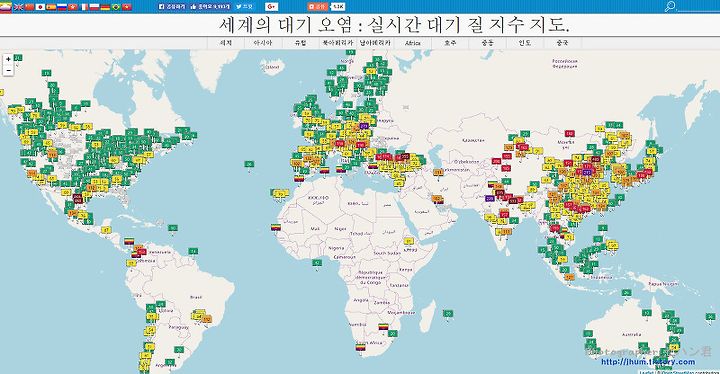The image size is (720, 374).
Task: Open the 북아메리카 (North America) tab
Action: click(x=338, y=43)
